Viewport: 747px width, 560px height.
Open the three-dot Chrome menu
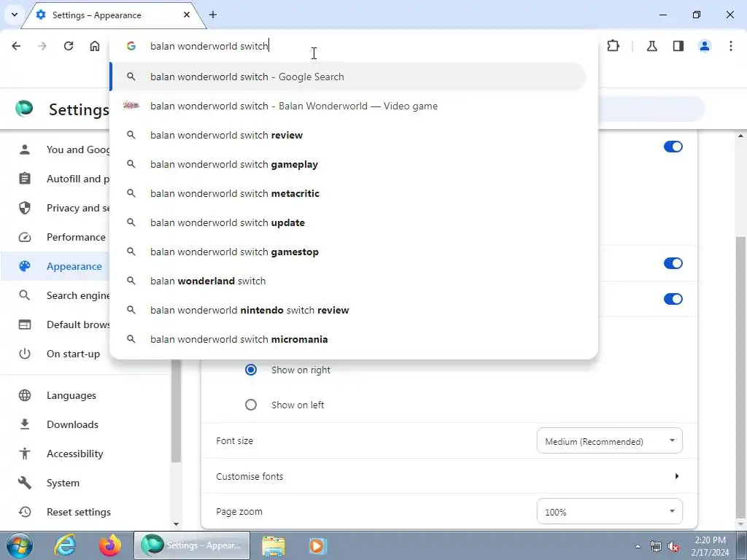point(731,46)
